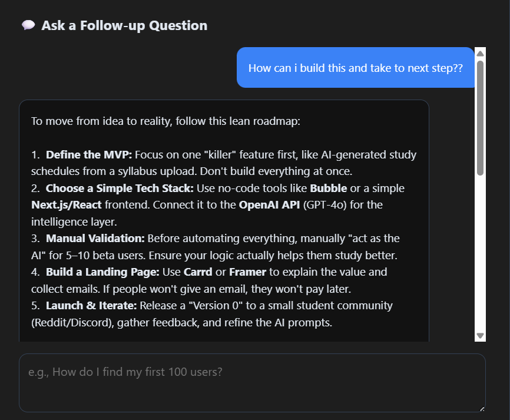Click the speech bubble icon beside the heading
This screenshot has height=420, width=510.
pyautogui.click(x=28, y=25)
